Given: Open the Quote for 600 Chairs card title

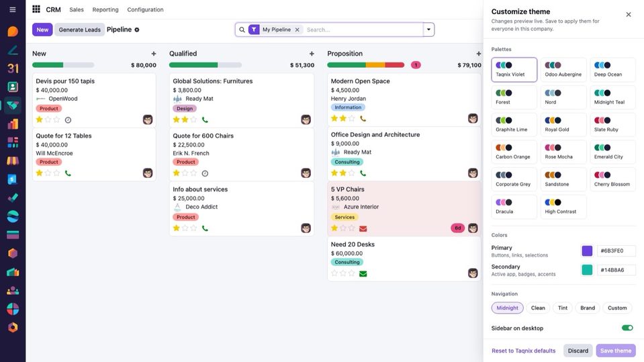Looking at the screenshot, I should point(203,136).
